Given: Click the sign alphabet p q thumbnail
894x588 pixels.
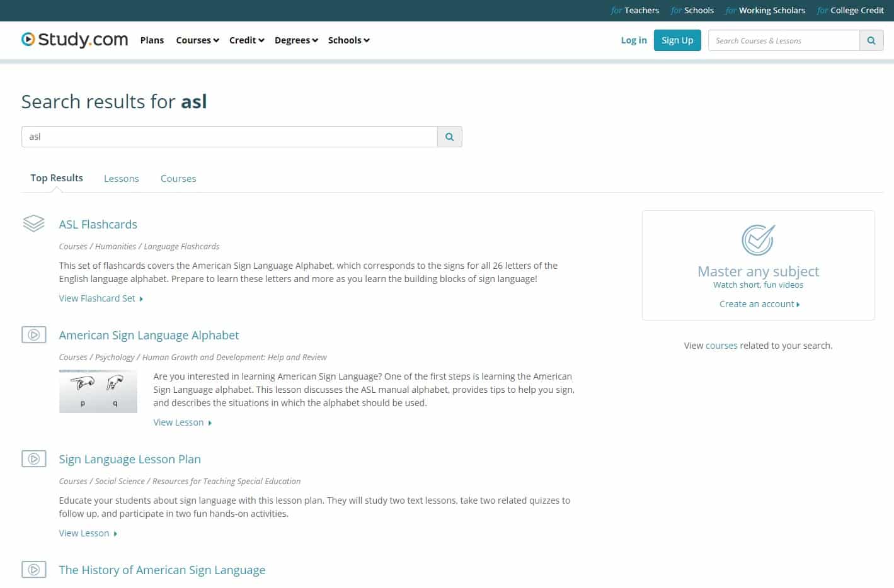Looking at the screenshot, I should pos(98,392).
